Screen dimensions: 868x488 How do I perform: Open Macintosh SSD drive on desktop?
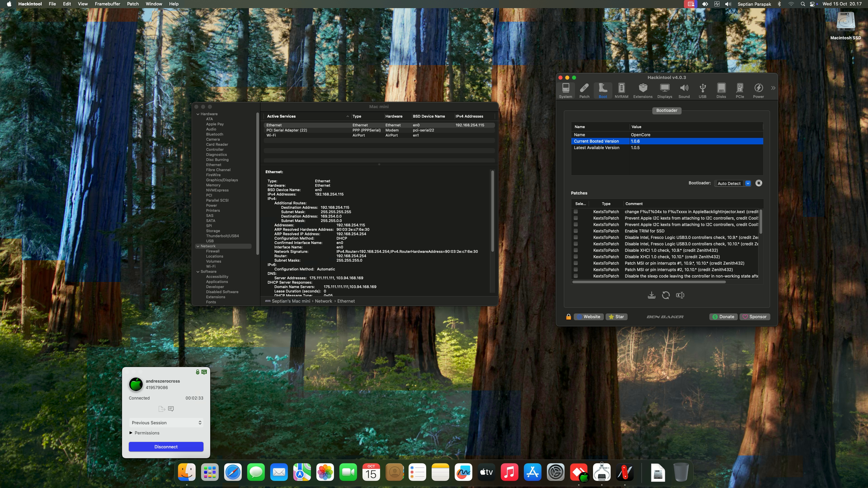pos(846,26)
